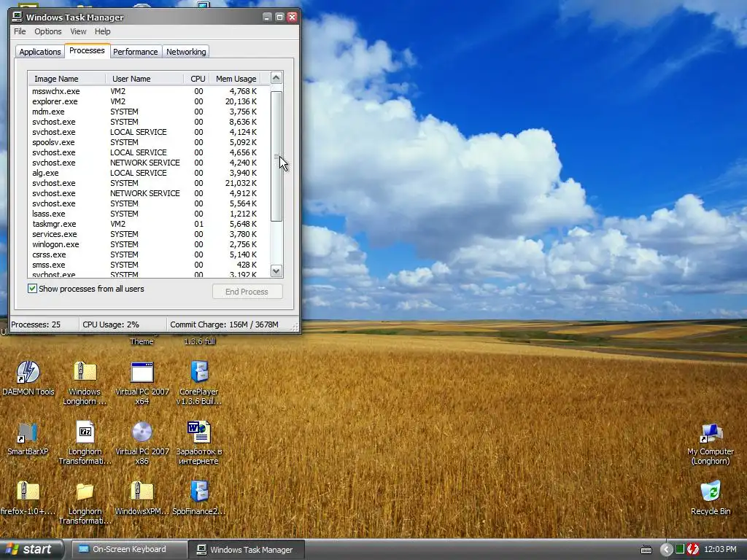Screen dimensions: 747x560
Task: Select the taskmgr.exe process row
Action: click(149, 224)
